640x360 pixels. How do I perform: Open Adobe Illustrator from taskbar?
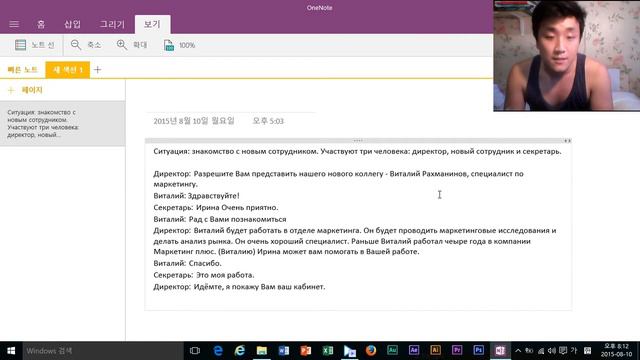436,350
